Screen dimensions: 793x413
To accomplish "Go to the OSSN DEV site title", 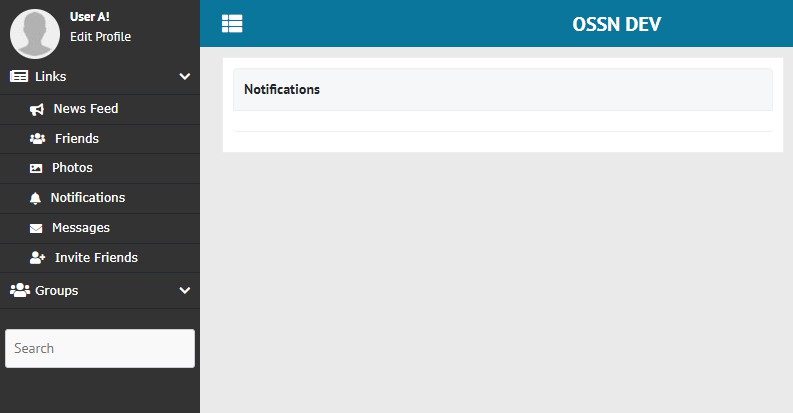I will (617, 24).
